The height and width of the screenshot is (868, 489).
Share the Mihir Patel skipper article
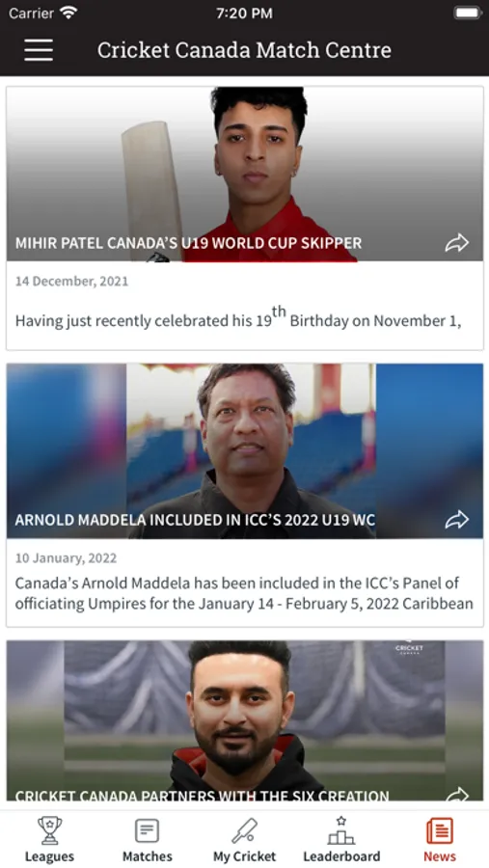457,242
